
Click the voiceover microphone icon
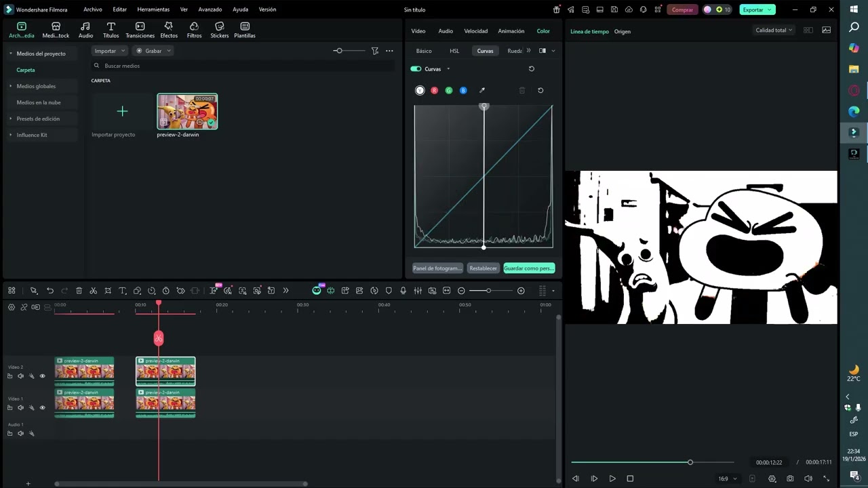[x=403, y=291]
